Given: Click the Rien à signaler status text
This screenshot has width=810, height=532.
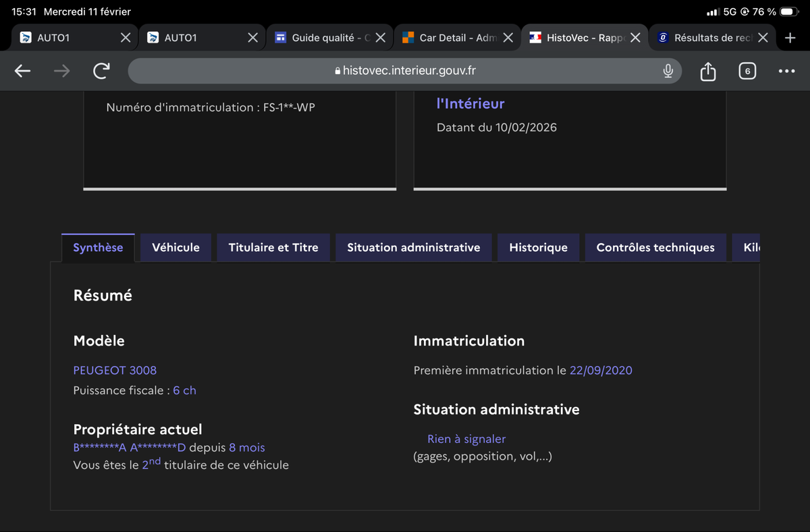Looking at the screenshot, I should click(466, 439).
